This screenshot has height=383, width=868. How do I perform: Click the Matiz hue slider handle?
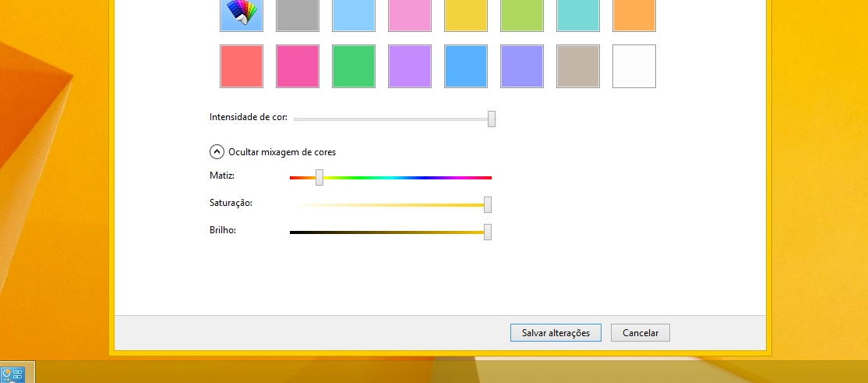(x=319, y=177)
